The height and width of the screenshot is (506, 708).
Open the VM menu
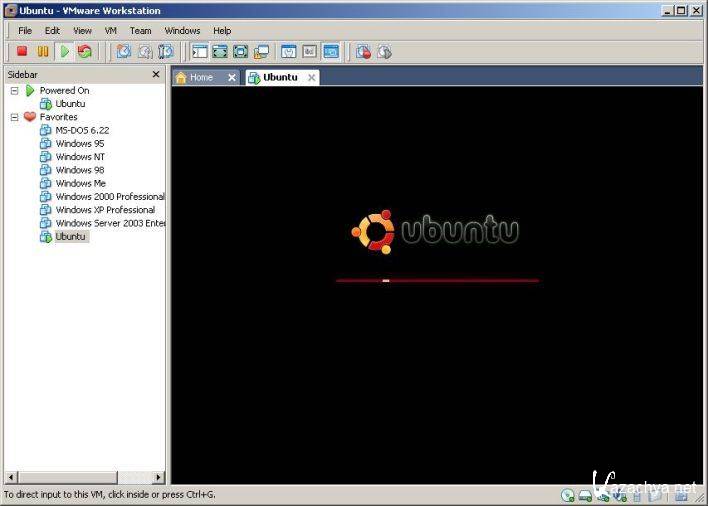[110, 31]
